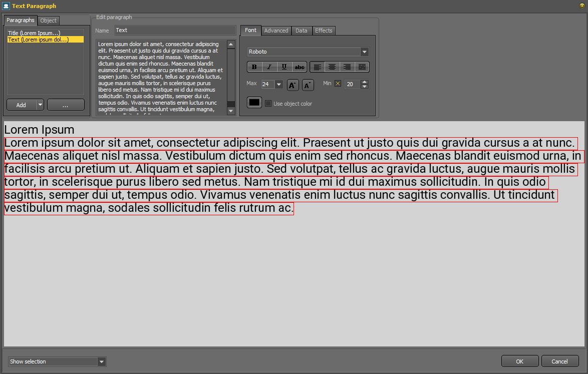Click the ellipsis options button
588x374 pixels.
point(66,105)
